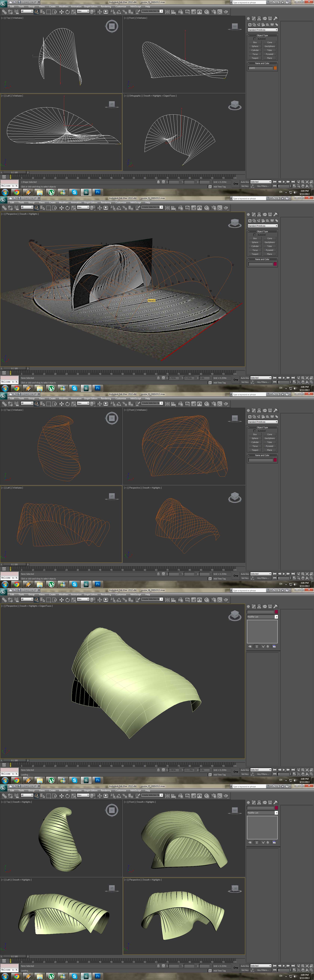Click Render teapot icon in proba_07 toolbar
The height and width of the screenshot is (980, 314).
pyautogui.click(x=226, y=796)
